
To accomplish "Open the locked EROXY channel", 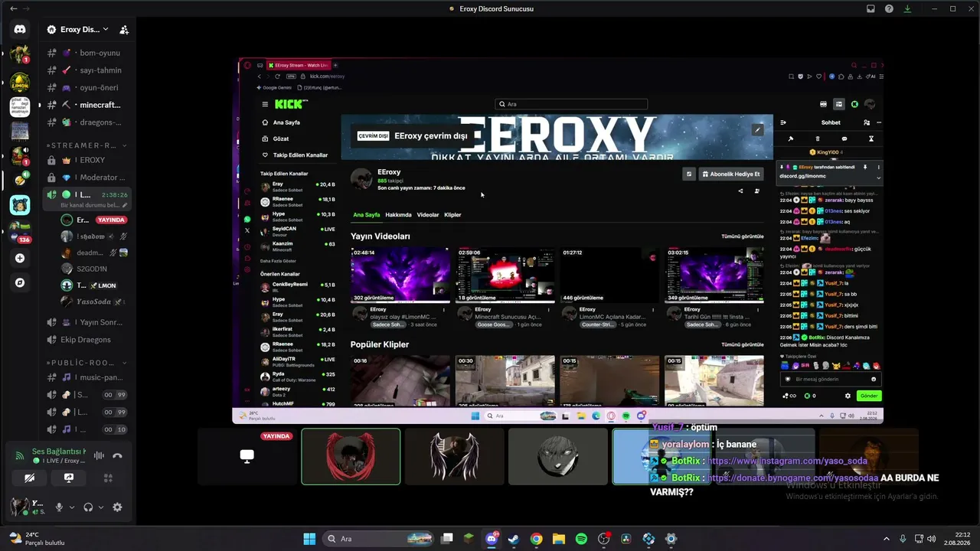I will coord(87,161).
